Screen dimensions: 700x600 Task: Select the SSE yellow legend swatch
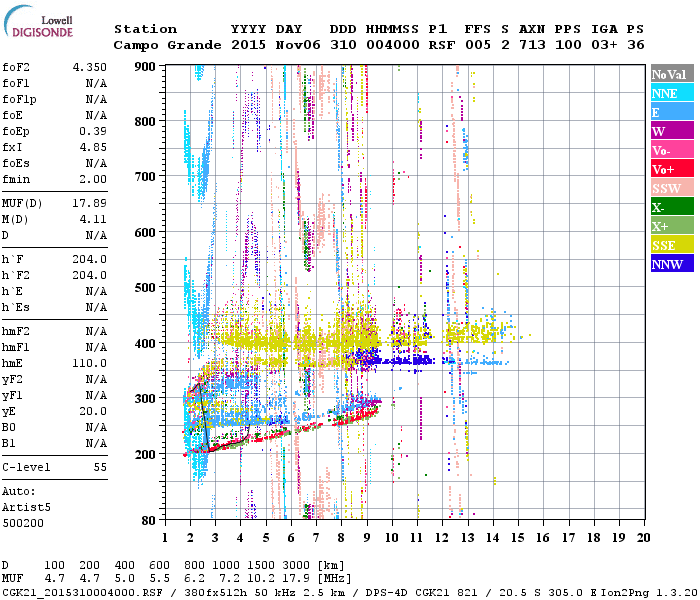point(672,245)
